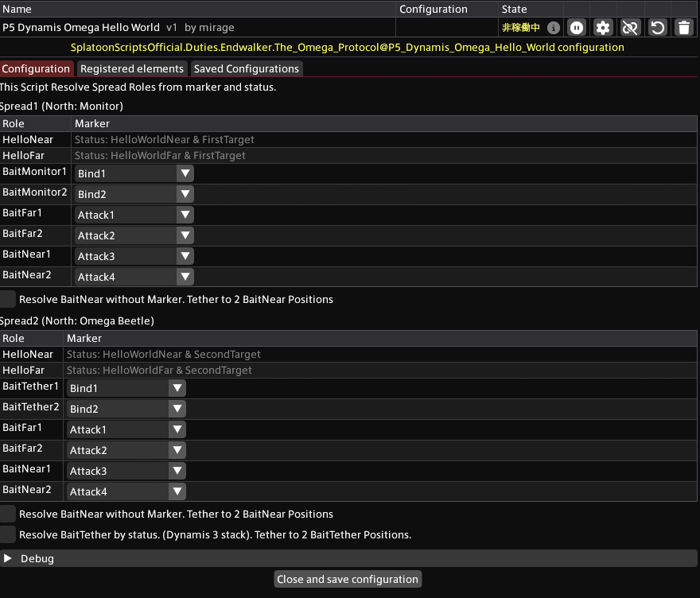Open Spread1 BaitNear2 Attack4 dropdown
The width and height of the screenshot is (700, 598).
(134, 277)
